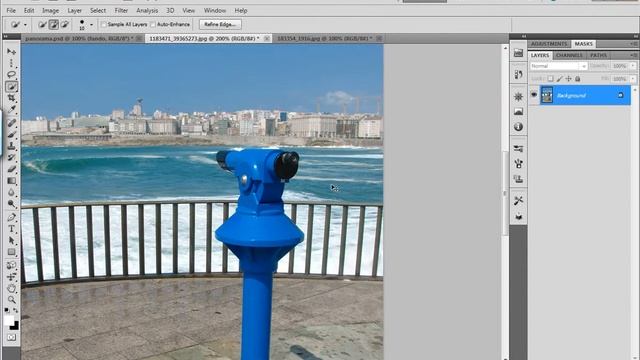The image size is (640, 360).
Task: Collapse the Tools panel to double column
Action: click(x=6, y=36)
